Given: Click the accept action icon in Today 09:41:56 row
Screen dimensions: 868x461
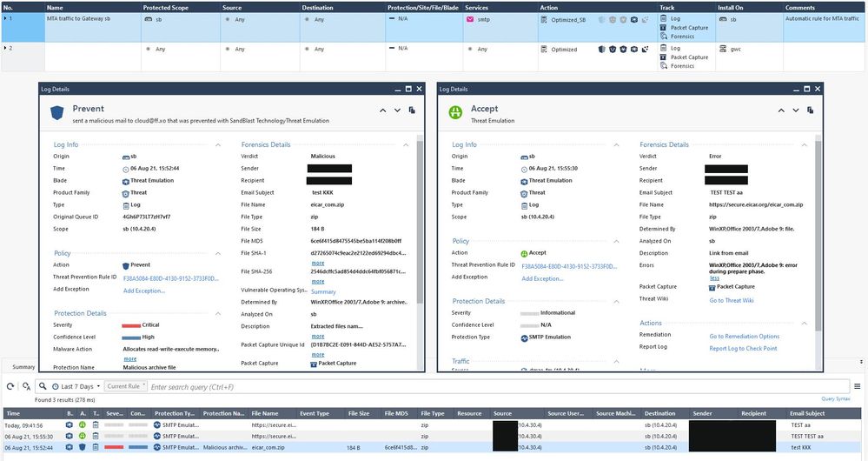Looking at the screenshot, I should 82,425.
